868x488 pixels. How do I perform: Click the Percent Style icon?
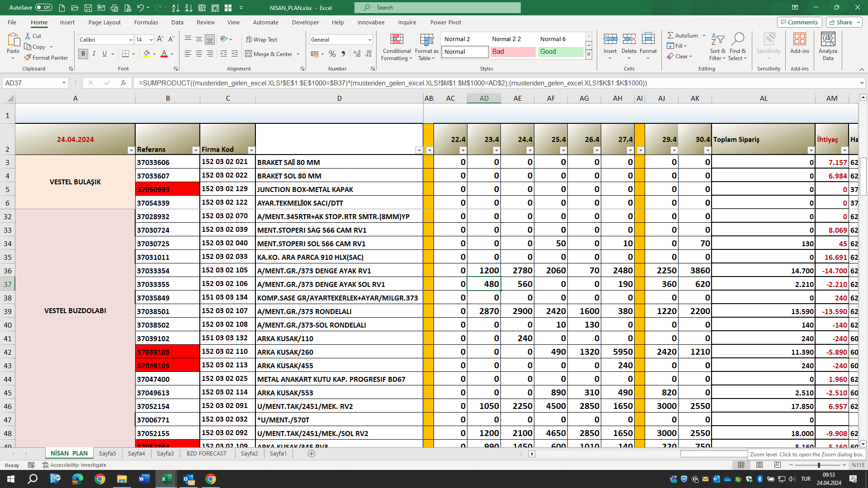[x=332, y=54]
